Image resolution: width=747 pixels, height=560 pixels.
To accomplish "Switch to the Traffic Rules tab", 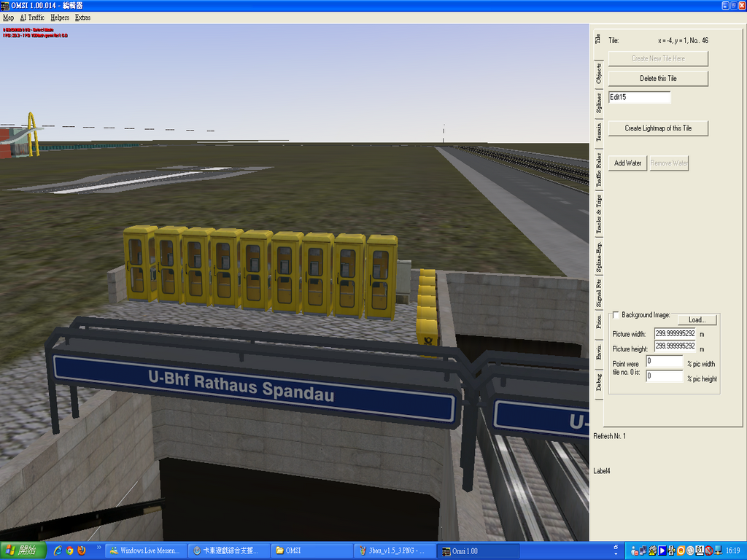I will pos(598,170).
